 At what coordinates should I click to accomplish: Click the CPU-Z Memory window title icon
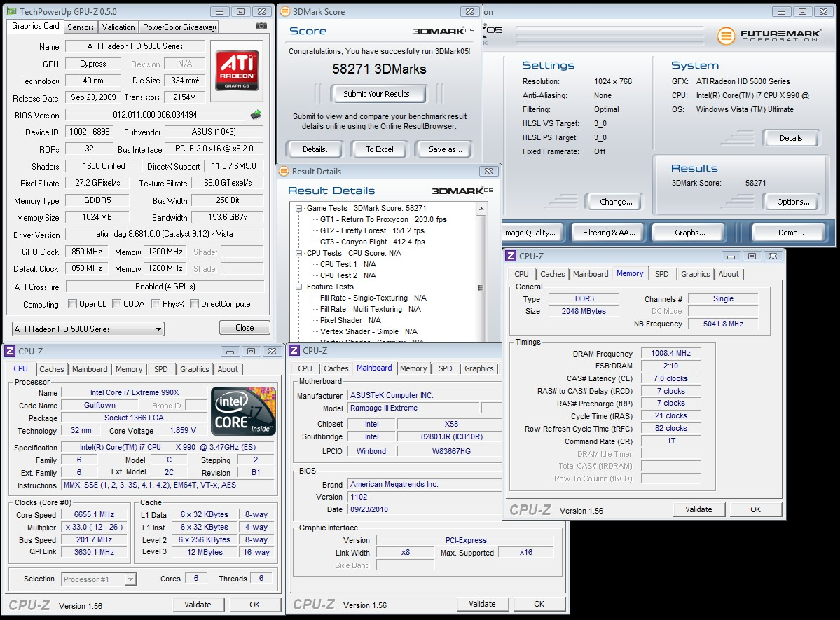tap(511, 256)
